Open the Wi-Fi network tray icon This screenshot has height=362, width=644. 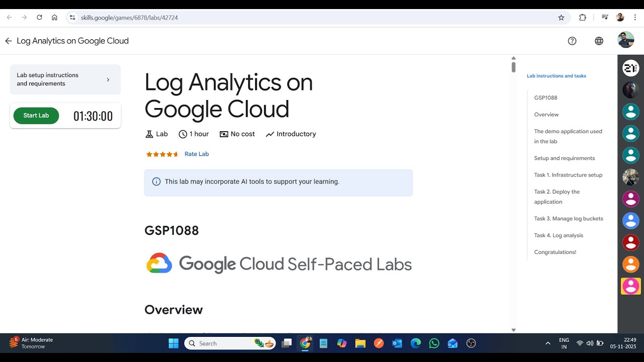coord(580,343)
